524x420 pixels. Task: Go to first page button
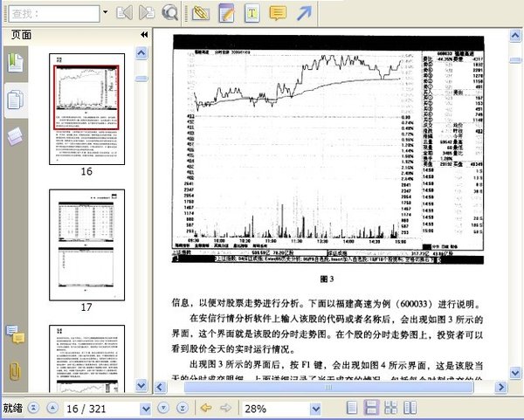pyautogui.click(x=33, y=408)
